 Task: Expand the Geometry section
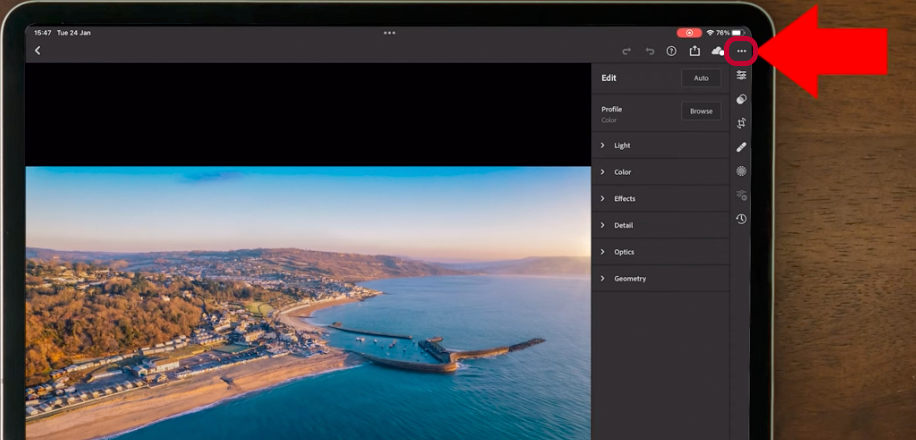[661, 279]
